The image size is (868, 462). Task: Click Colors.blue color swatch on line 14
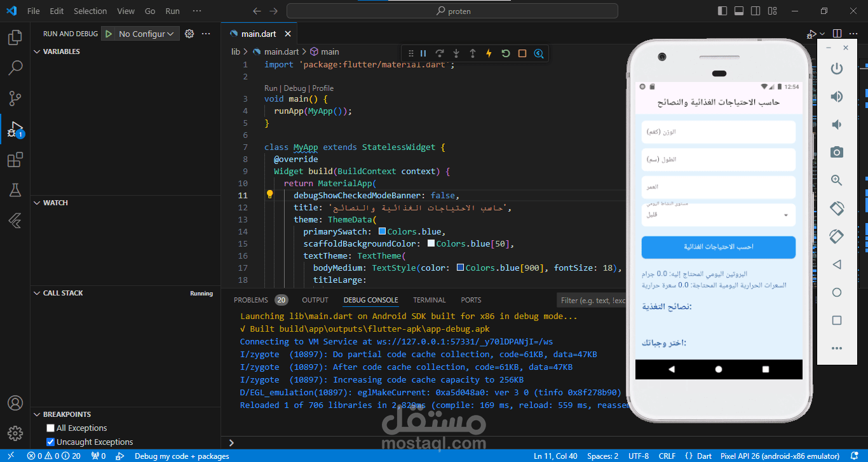tap(382, 231)
